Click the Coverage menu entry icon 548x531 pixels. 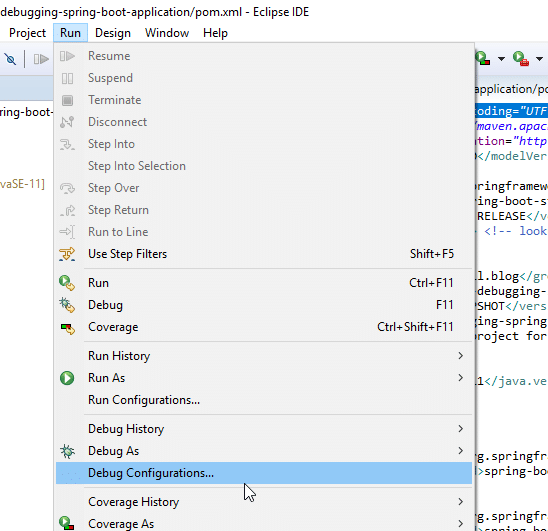click(67, 328)
